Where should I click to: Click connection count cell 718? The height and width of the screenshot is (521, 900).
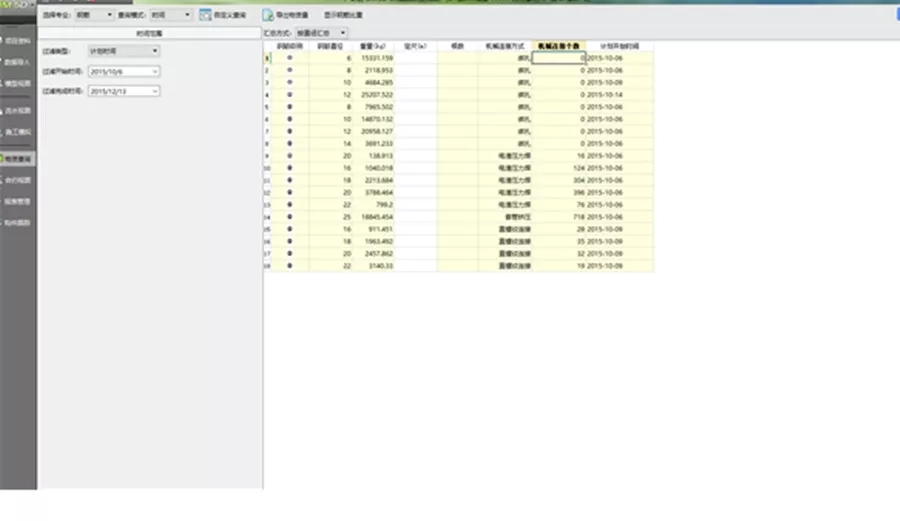pyautogui.click(x=559, y=217)
